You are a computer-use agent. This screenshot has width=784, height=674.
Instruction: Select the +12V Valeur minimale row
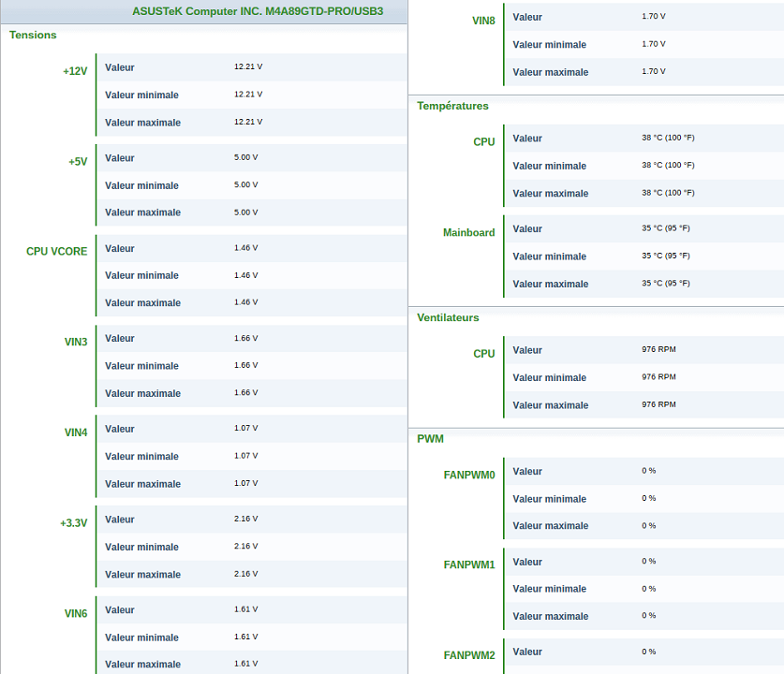(252, 95)
